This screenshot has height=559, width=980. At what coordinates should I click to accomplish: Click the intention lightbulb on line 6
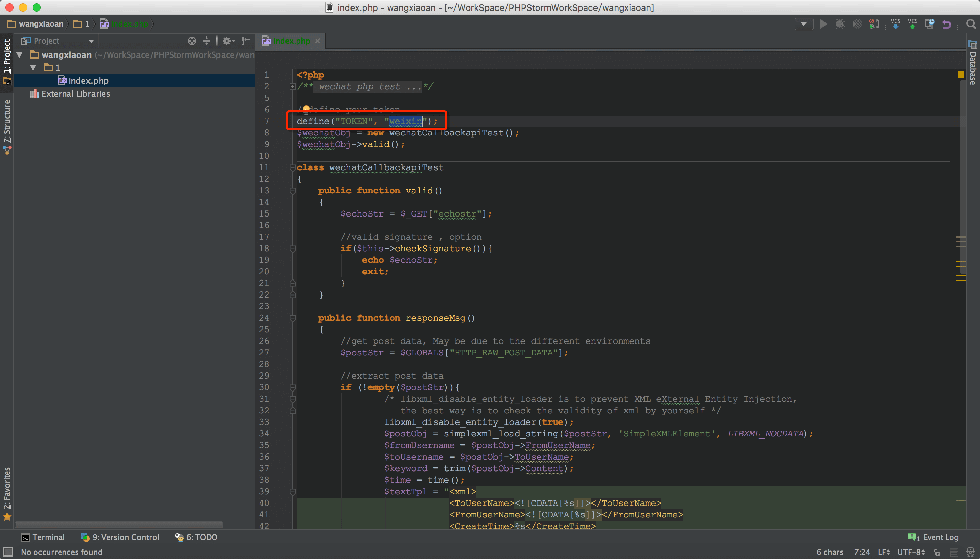[306, 110]
